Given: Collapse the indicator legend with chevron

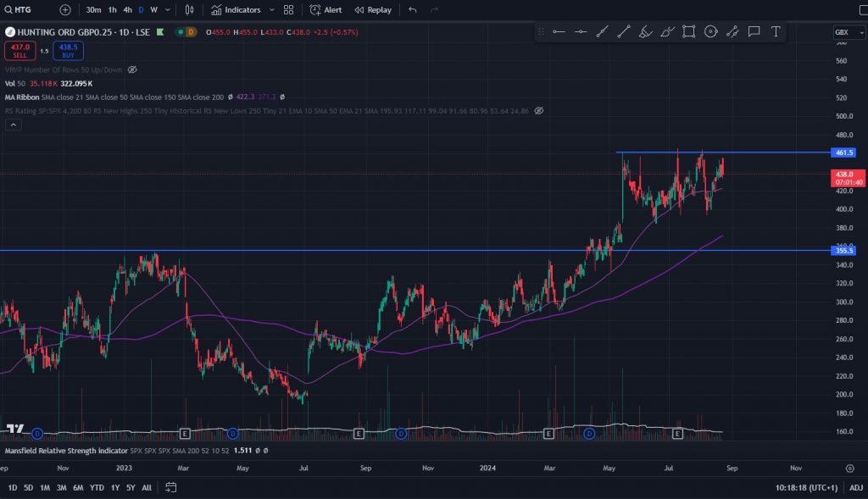Looking at the screenshot, I should coord(13,125).
